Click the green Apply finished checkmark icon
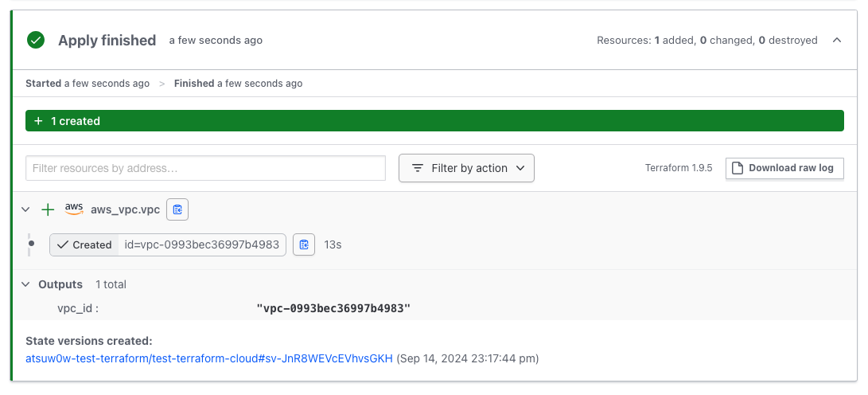Screen dimensions: 868x395 coord(36,40)
